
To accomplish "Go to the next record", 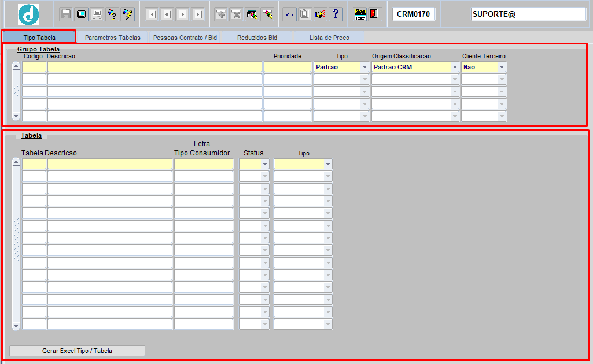I will pos(183,14).
